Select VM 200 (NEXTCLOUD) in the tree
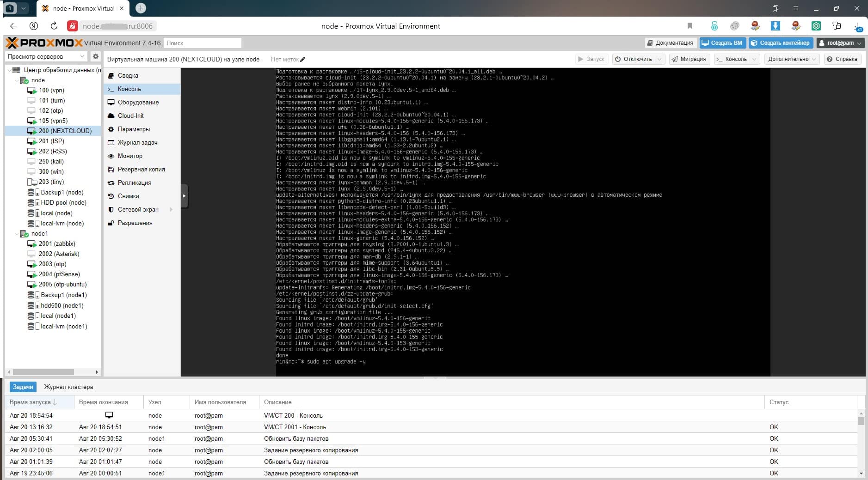868x480 pixels. tap(53, 131)
